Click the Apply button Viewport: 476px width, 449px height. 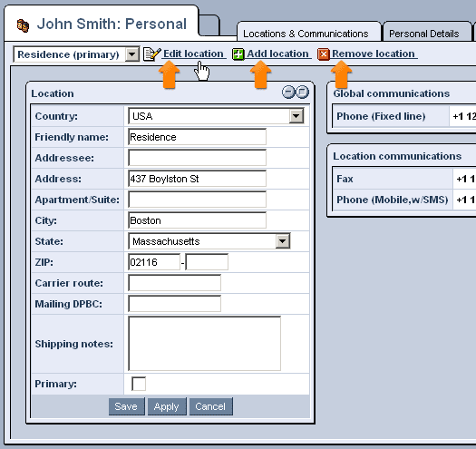click(x=167, y=406)
